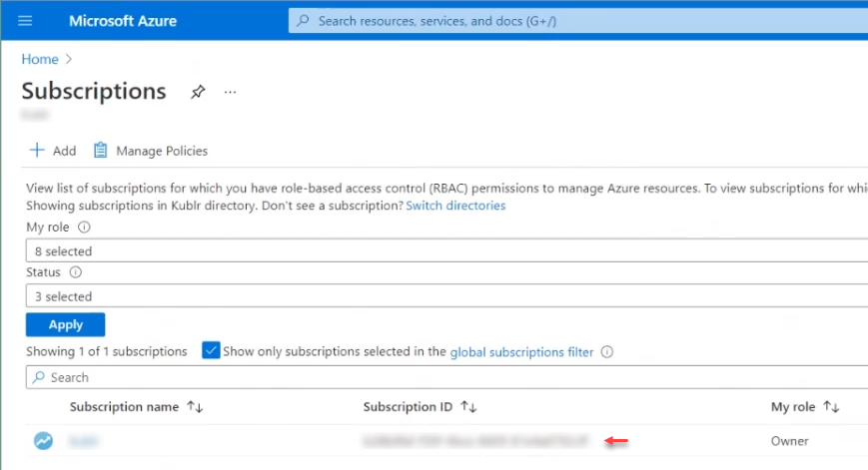Click the plus Add icon

point(37,151)
